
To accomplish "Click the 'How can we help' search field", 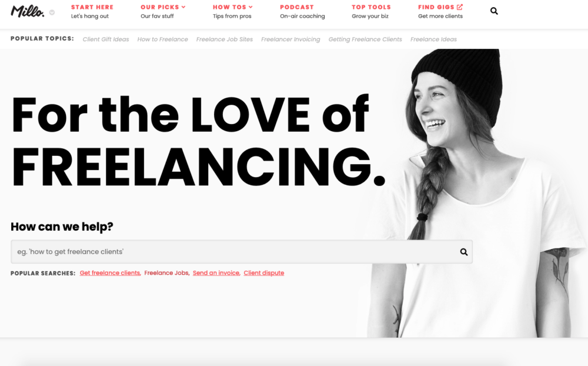I will 242,252.
